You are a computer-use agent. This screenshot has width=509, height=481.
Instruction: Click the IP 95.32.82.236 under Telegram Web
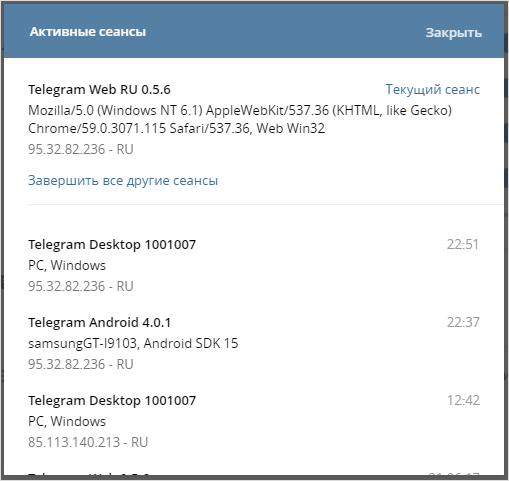81,149
